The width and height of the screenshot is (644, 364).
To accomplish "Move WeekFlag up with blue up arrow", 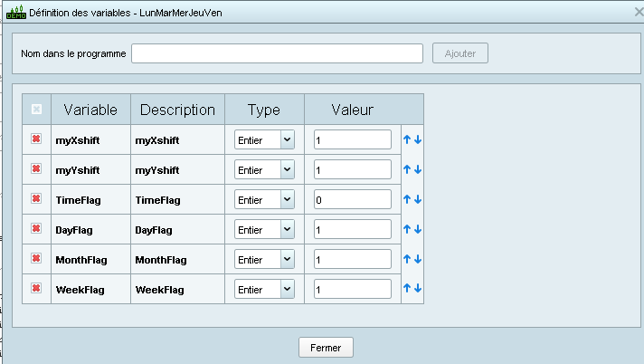I will pyautogui.click(x=408, y=289).
